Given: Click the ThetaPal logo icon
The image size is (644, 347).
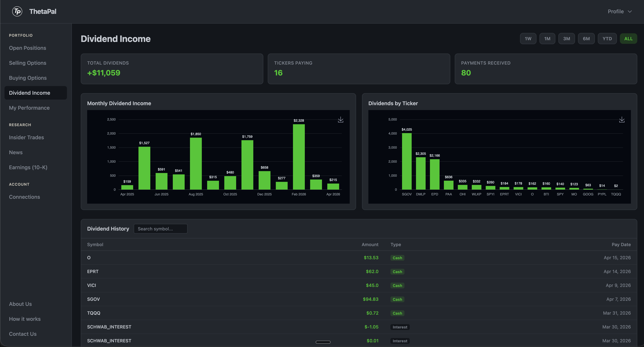Looking at the screenshot, I should point(17,11).
